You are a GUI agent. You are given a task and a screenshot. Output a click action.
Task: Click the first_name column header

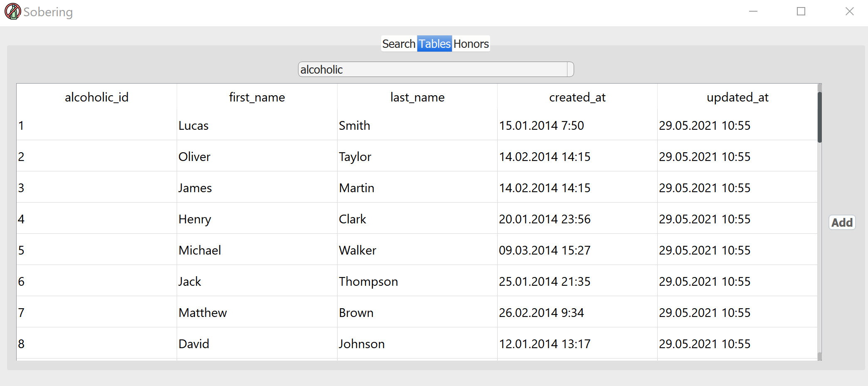tap(257, 97)
